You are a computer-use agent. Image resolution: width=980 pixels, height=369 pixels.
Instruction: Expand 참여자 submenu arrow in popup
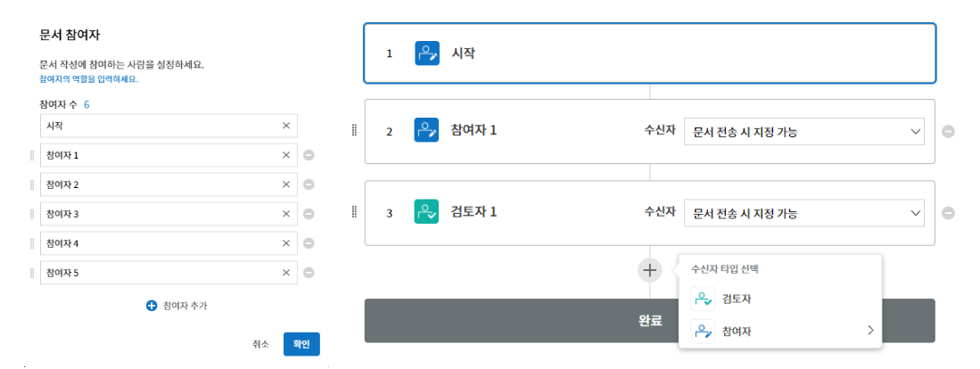pyautogui.click(x=870, y=331)
